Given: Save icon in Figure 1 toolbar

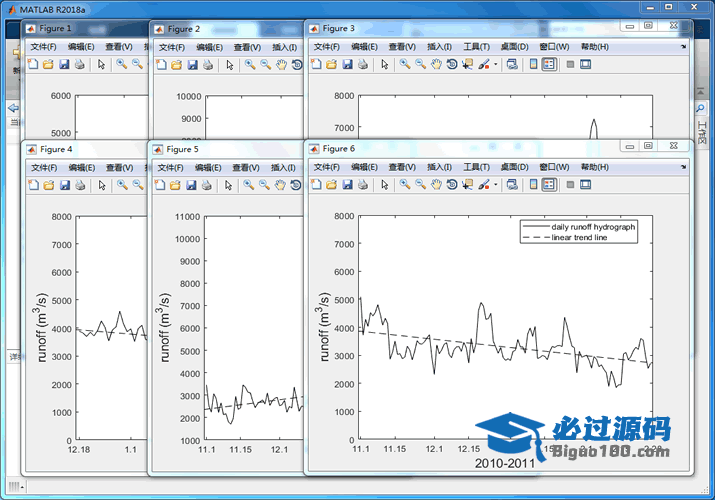Looking at the screenshot, I should (64, 64).
